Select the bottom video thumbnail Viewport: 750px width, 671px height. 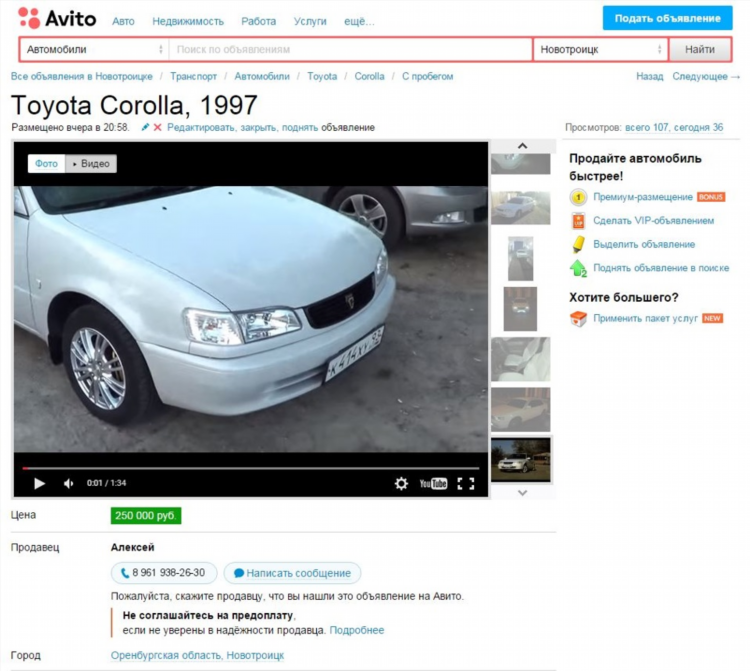coord(521,460)
